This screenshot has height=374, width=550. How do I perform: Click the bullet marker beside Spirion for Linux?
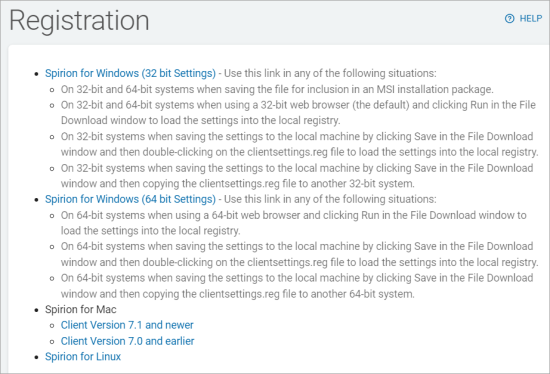coord(36,358)
